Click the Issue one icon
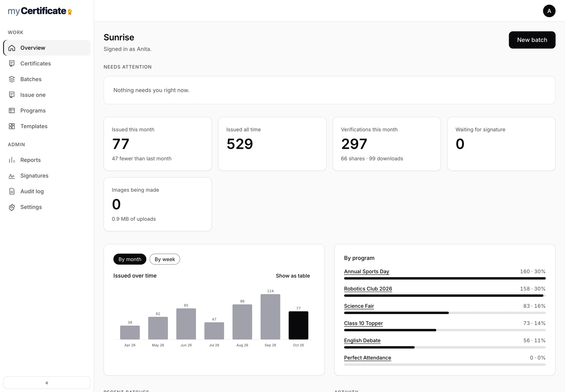 click(12, 95)
